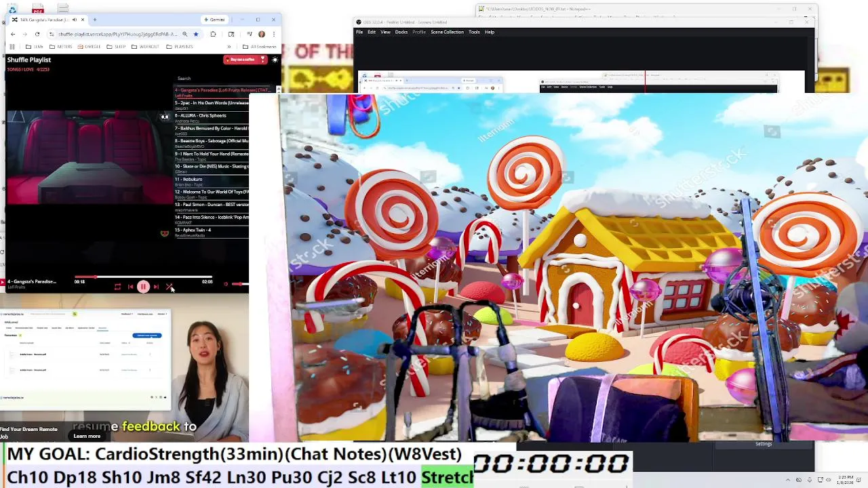Mute the player volume speaker icon
868x488 pixels.
pos(226,284)
